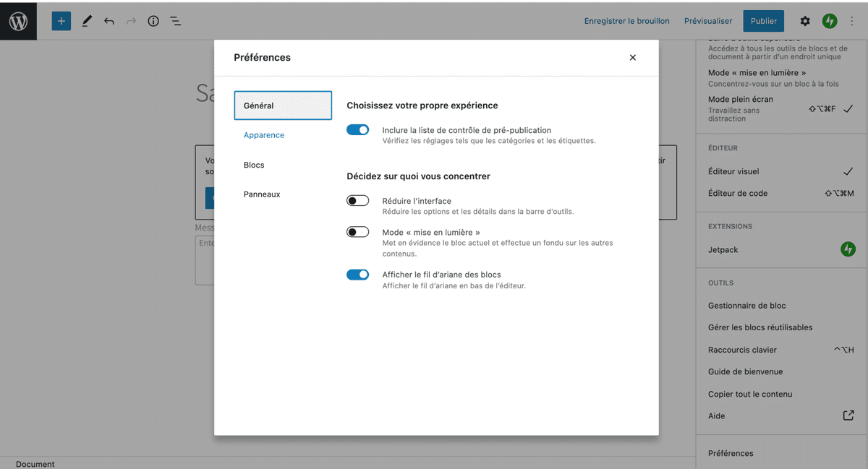The height and width of the screenshot is (469, 868).
Task: Switch to the Blocs tab
Action: [254, 165]
